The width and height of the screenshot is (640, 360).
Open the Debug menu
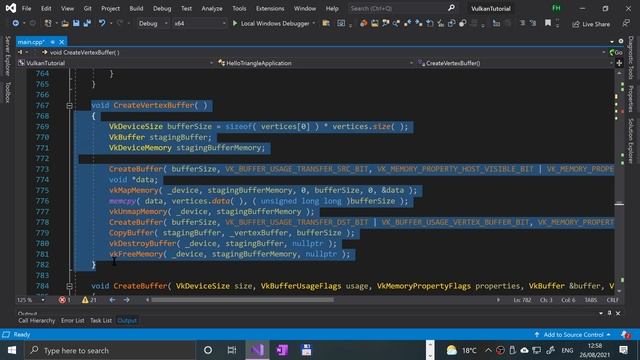click(162, 8)
